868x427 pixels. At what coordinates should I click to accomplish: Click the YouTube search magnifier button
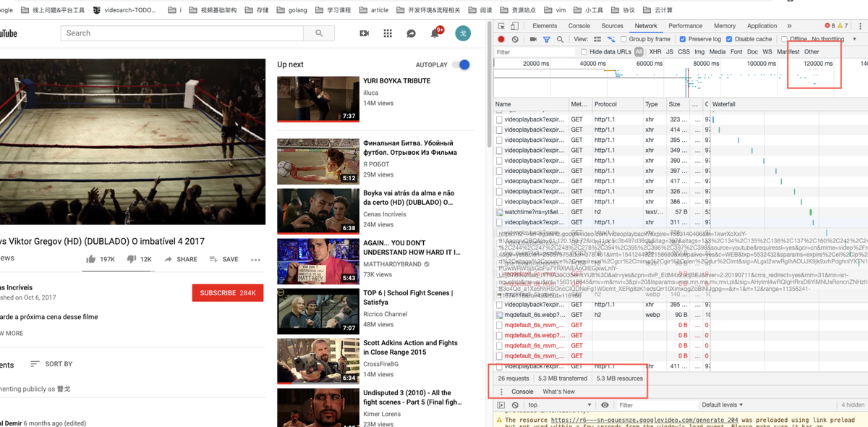[319, 33]
